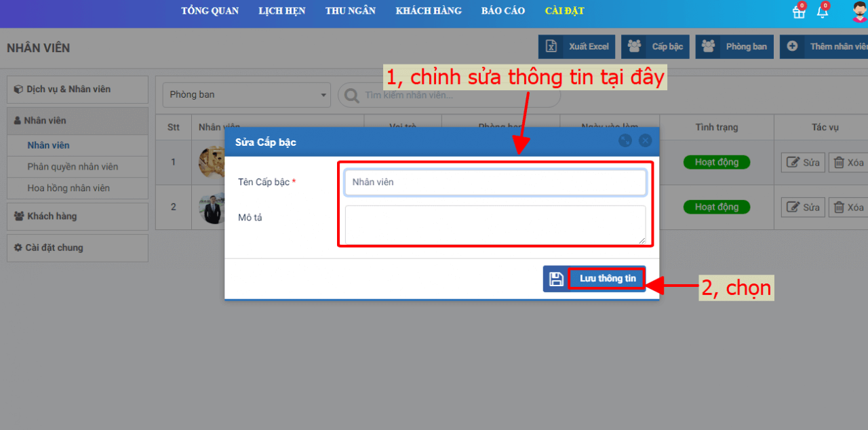Click the user avatar in top bar
Viewport: 868px width, 430px height.
click(x=859, y=12)
